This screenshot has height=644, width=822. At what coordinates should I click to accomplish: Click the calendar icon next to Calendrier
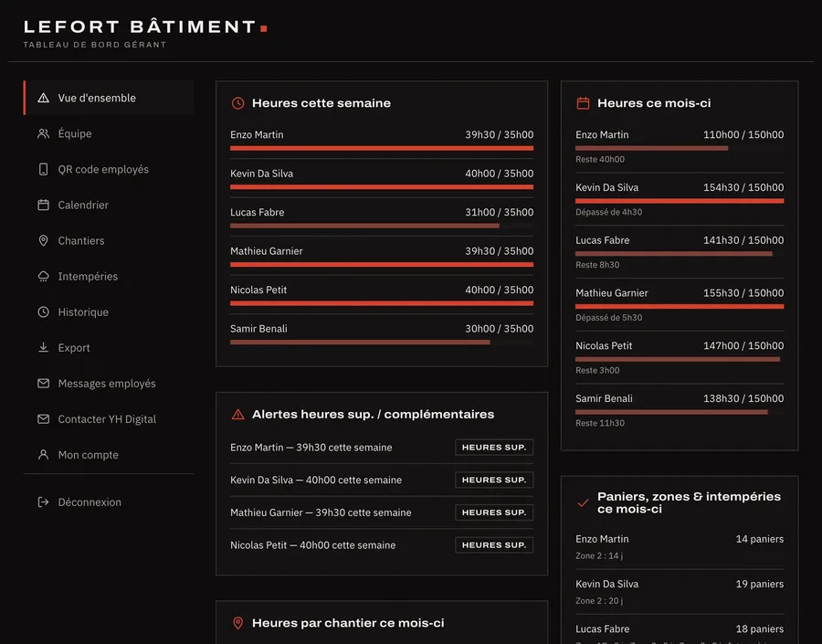click(44, 205)
